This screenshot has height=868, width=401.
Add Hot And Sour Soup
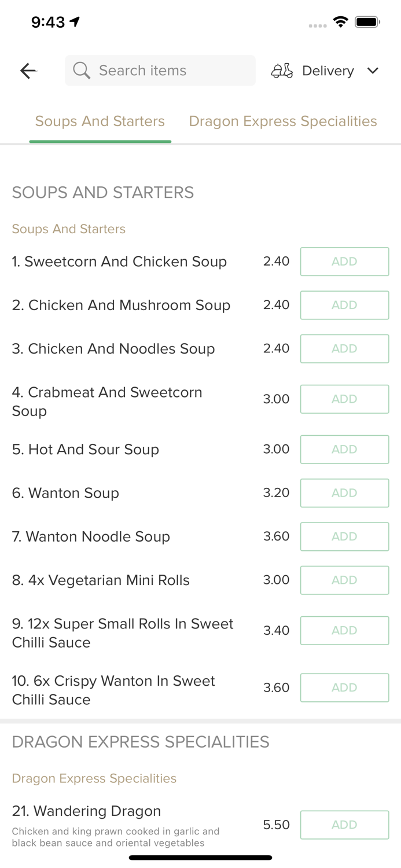pyautogui.click(x=344, y=450)
